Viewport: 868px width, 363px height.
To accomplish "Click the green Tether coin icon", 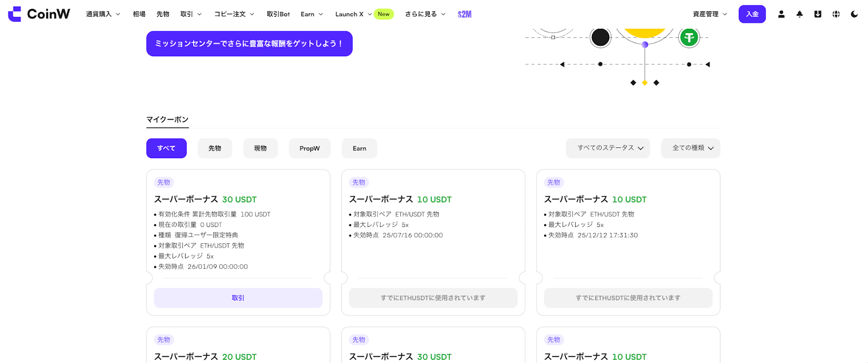I will coord(689,37).
